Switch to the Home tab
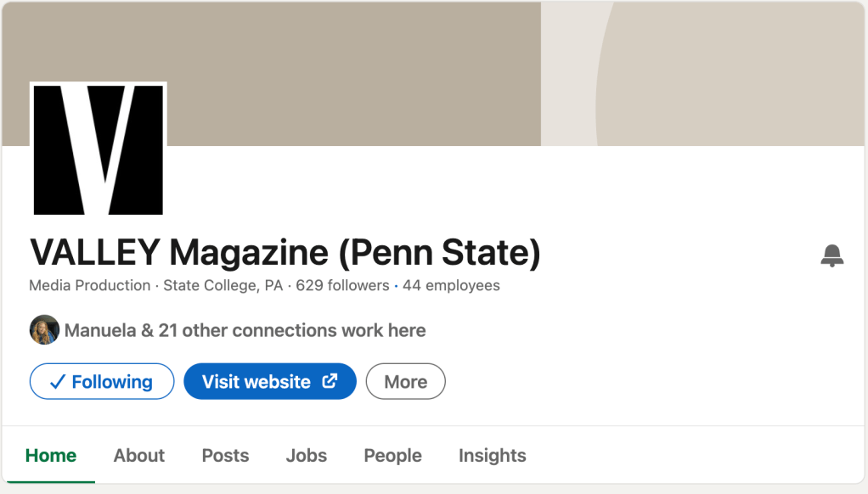Viewport: 868px width, 494px height. (51, 456)
